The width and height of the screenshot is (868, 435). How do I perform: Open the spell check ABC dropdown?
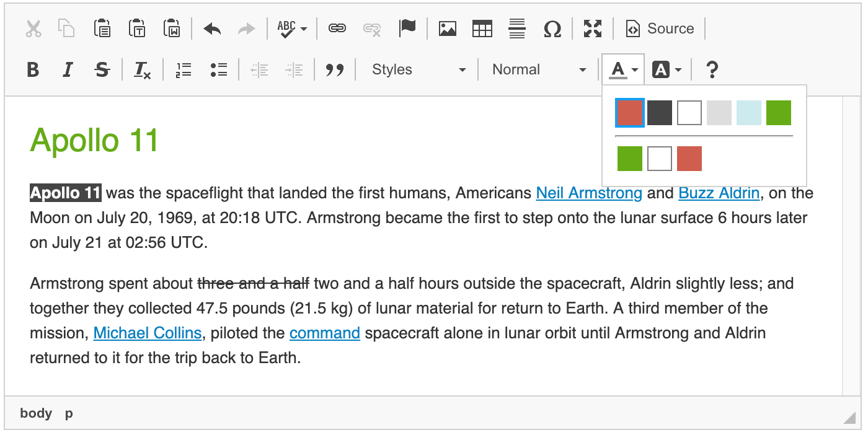coord(292,29)
